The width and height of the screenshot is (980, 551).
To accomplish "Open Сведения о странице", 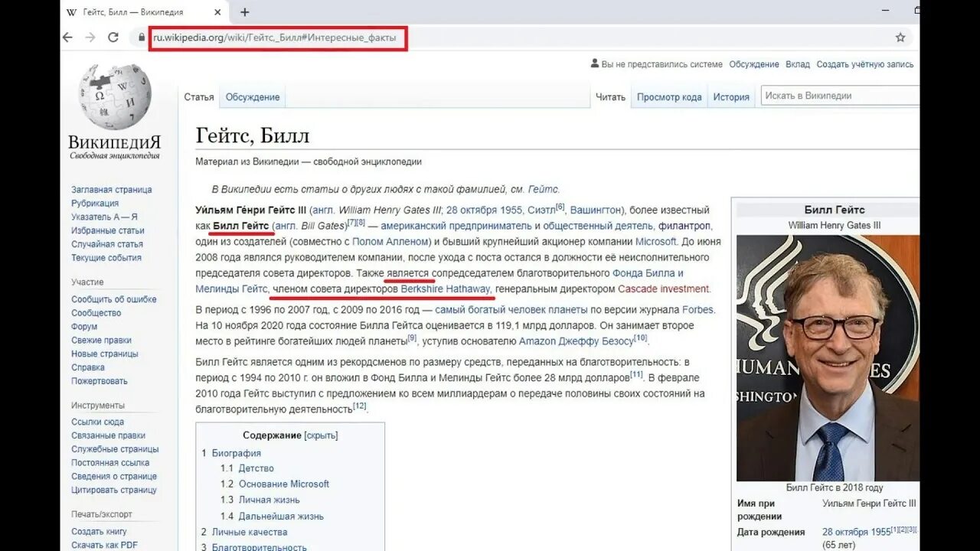I will [113, 476].
